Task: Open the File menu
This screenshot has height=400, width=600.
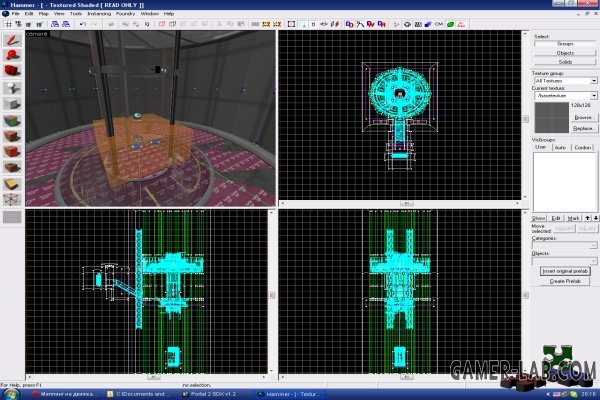Action: coord(15,14)
